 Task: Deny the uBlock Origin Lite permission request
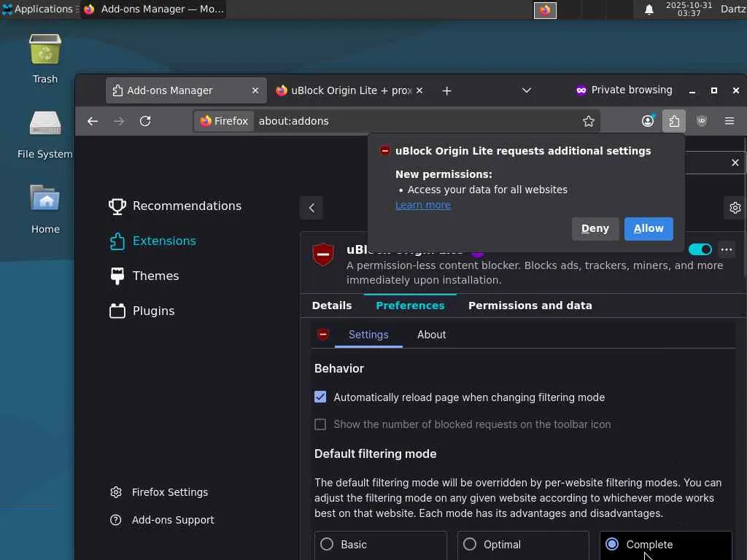pos(595,228)
